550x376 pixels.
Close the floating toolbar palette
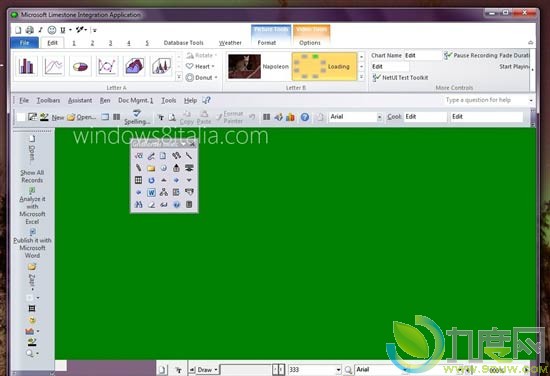pos(192,144)
